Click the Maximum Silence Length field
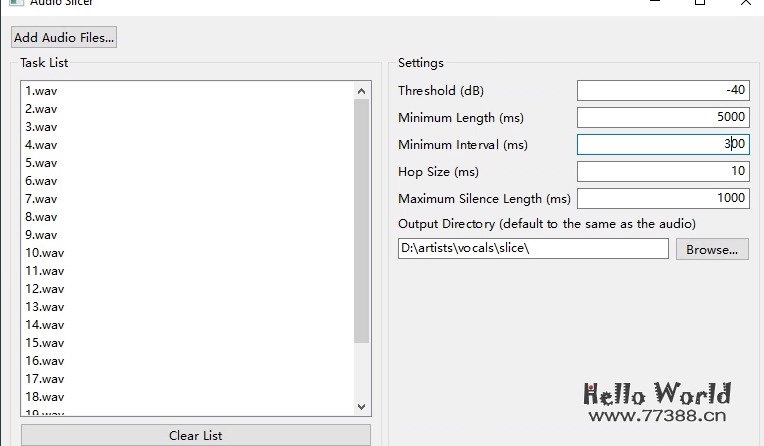764x446 pixels. pos(662,199)
